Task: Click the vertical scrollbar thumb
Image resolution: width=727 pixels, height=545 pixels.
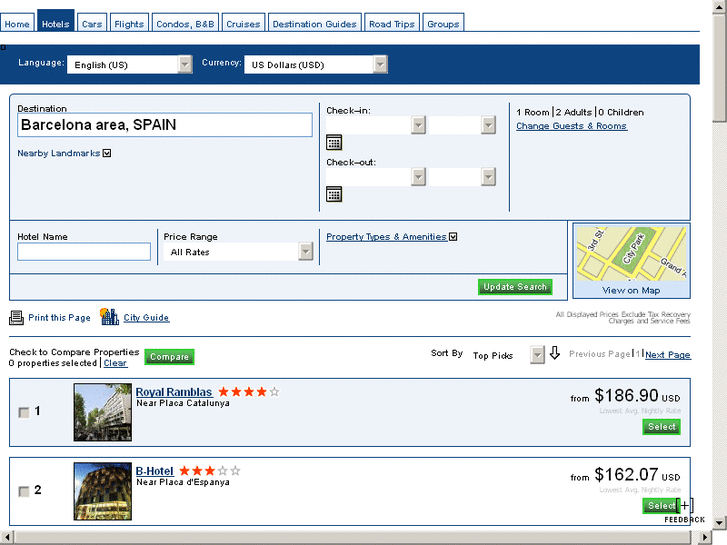Action: pos(720,69)
